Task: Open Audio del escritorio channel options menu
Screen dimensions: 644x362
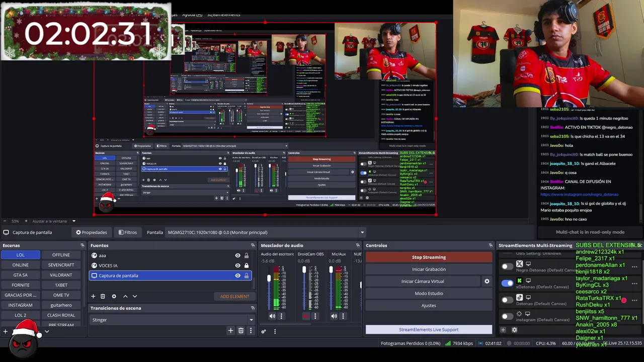Action: click(x=281, y=316)
